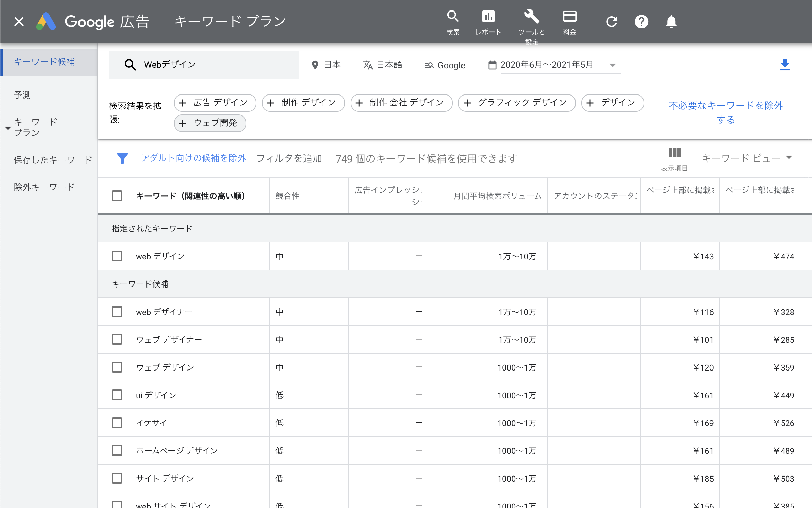Click the location pin 日本 setting
The image size is (812, 508).
326,65
